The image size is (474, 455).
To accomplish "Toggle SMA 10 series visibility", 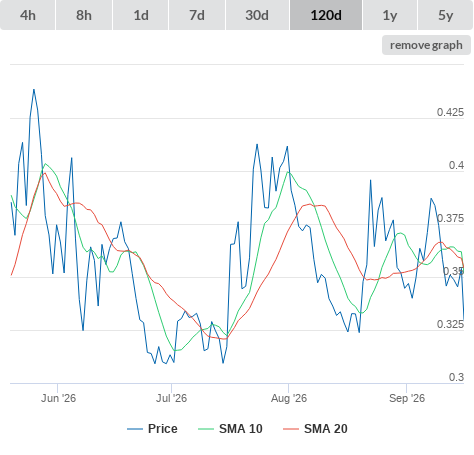I will (x=241, y=429).
